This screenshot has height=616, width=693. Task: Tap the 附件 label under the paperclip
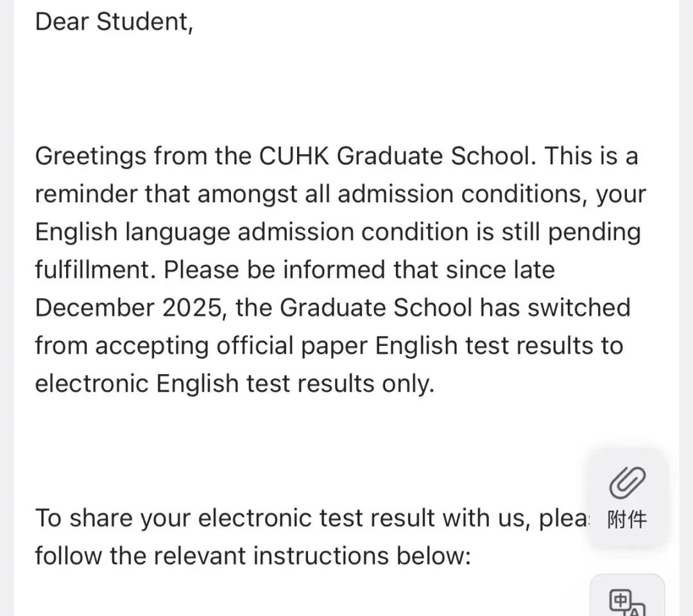pos(627,520)
